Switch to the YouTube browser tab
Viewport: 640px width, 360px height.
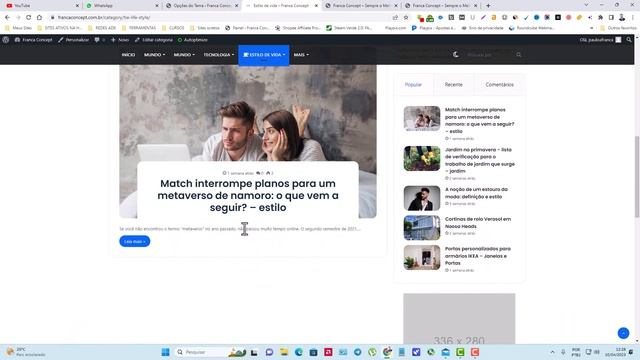pos(41,6)
